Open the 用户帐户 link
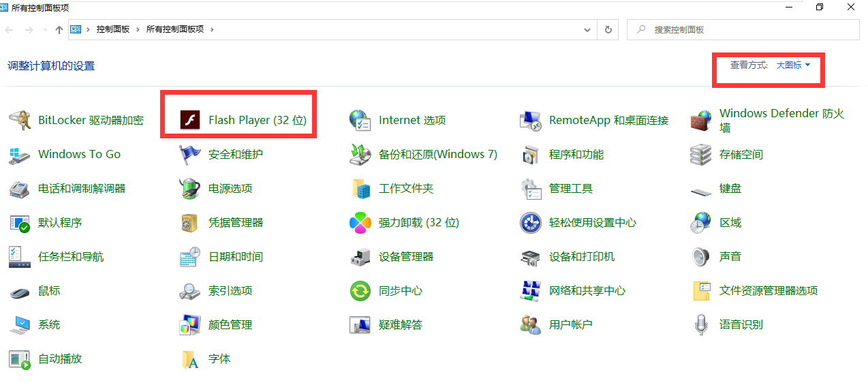This screenshot has width=868, height=383. (571, 325)
